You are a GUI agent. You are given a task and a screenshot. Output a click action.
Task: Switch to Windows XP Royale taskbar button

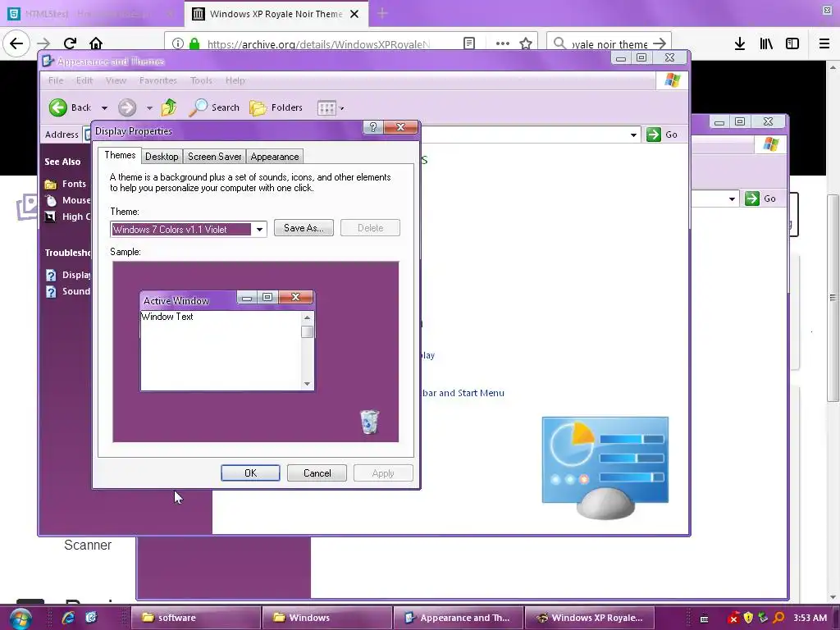click(589, 618)
